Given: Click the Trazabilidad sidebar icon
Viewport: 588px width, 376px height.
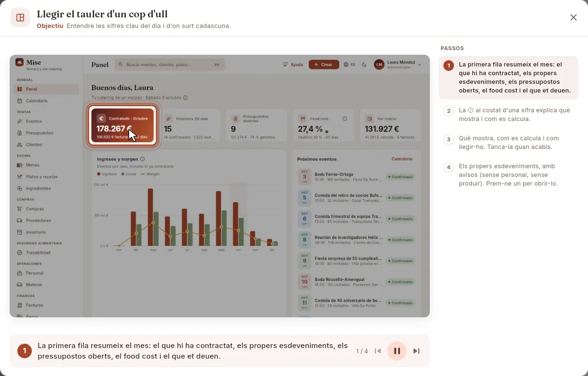Looking at the screenshot, I should tap(20, 253).
